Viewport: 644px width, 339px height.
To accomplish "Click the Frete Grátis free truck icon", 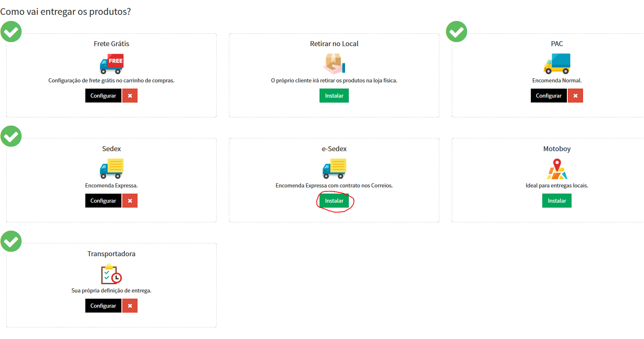I will pyautogui.click(x=112, y=64).
